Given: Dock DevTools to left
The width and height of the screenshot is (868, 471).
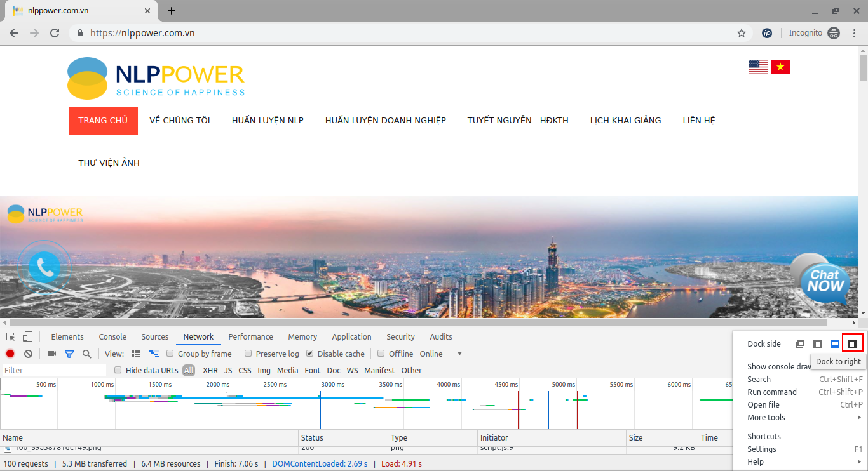Looking at the screenshot, I should pyautogui.click(x=818, y=343).
